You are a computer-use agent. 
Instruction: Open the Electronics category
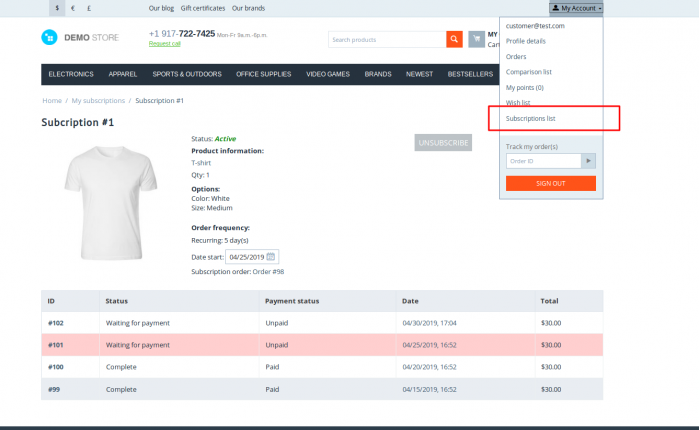pyautogui.click(x=71, y=74)
